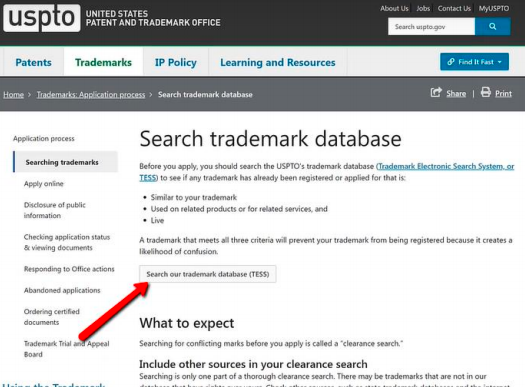This screenshot has width=525, height=387.
Task: Click Include other sources in your clearance search heading
Action: tap(253, 364)
